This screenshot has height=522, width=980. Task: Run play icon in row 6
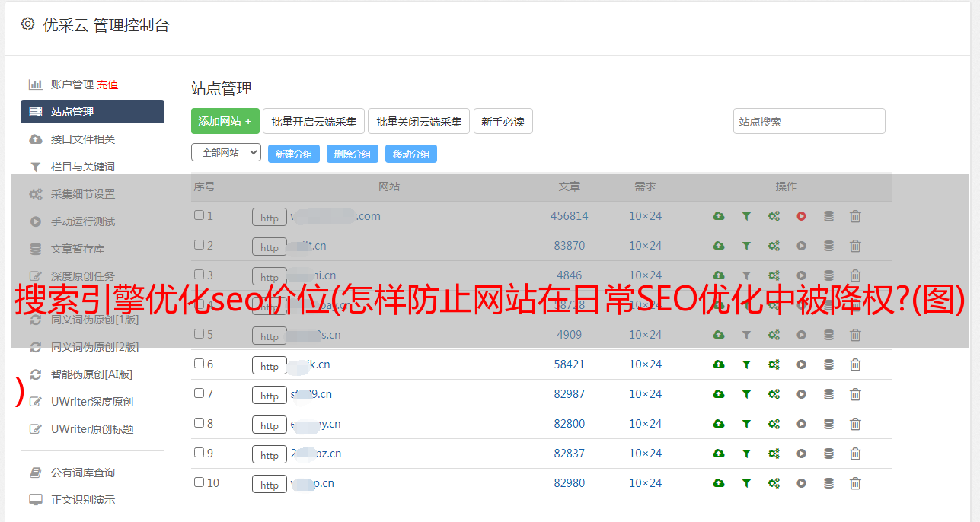[x=801, y=364]
